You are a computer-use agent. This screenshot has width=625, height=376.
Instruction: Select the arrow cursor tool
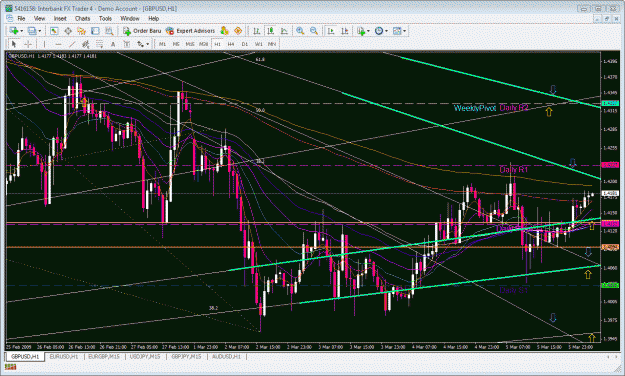point(14,44)
